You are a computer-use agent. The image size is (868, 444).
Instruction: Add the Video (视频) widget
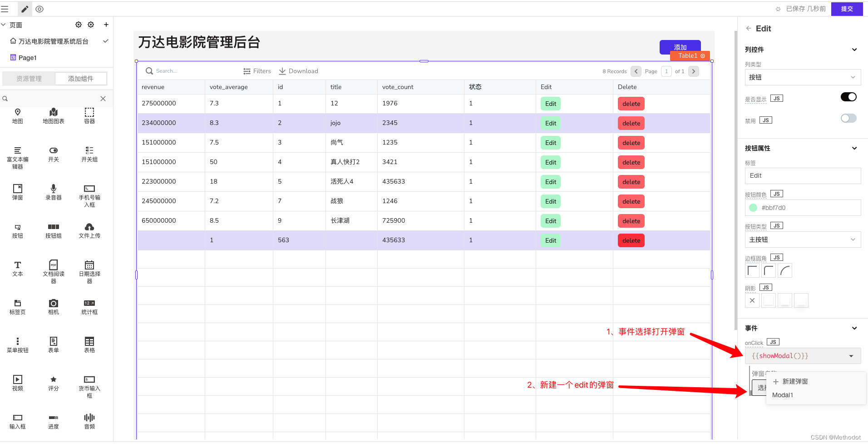pyautogui.click(x=18, y=383)
